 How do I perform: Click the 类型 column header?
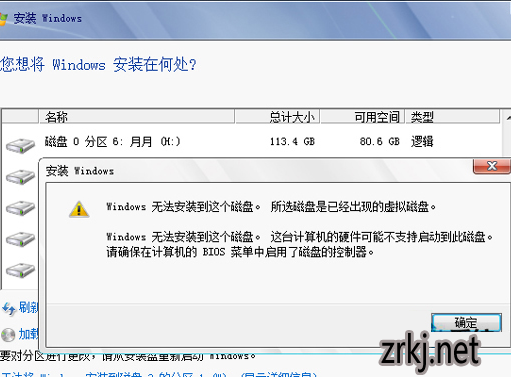point(452,117)
